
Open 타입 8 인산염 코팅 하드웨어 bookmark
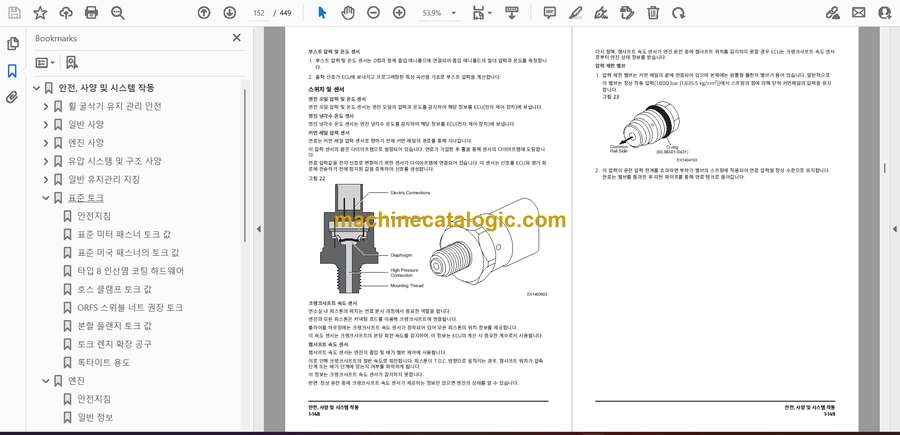(x=130, y=271)
